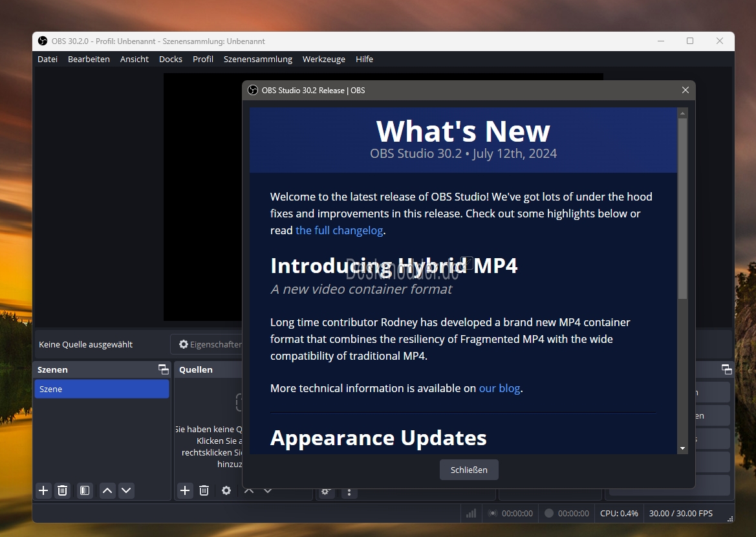Viewport: 756px width, 537px height.
Task: Click the scroll-down arrow in What's New dialog
Action: click(682, 448)
